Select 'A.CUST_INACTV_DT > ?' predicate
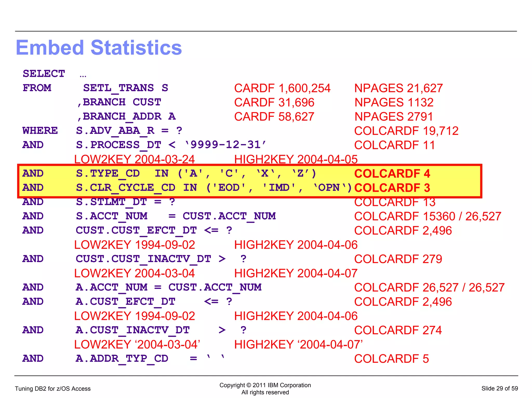The height and width of the screenshot is (398, 532). tap(161, 330)
